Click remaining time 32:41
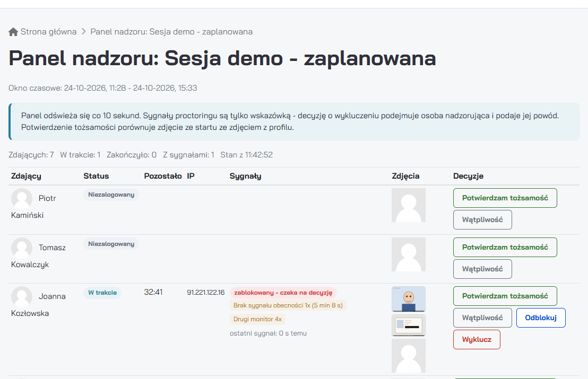The width and height of the screenshot is (588, 379). (153, 292)
